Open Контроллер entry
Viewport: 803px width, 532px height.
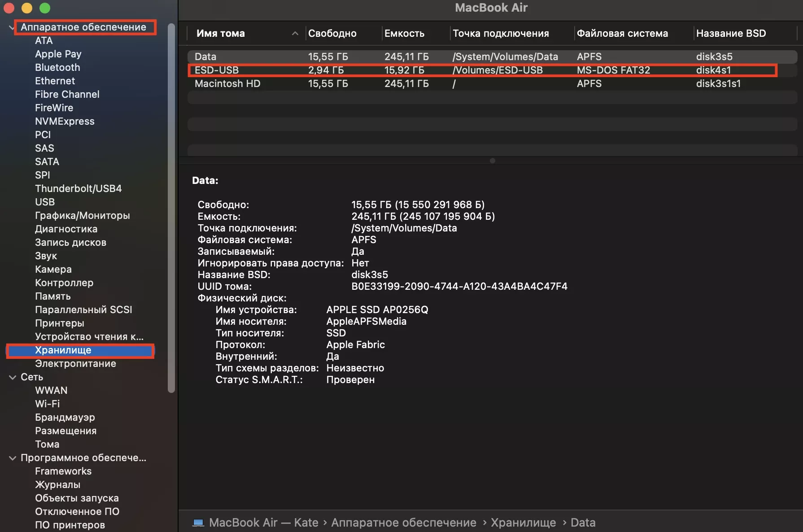(64, 283)
